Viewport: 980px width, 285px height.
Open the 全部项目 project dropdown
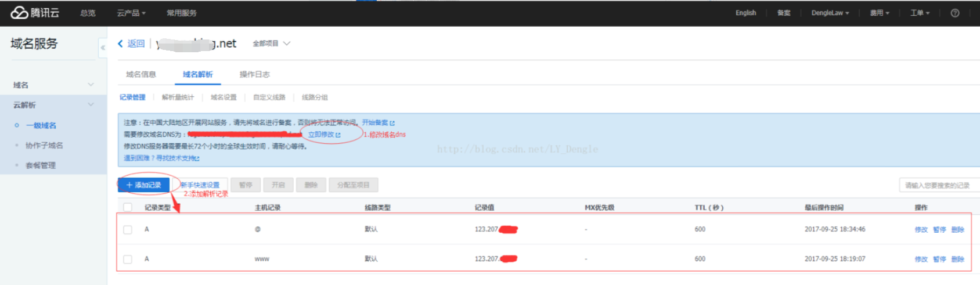tap(271, 44)
